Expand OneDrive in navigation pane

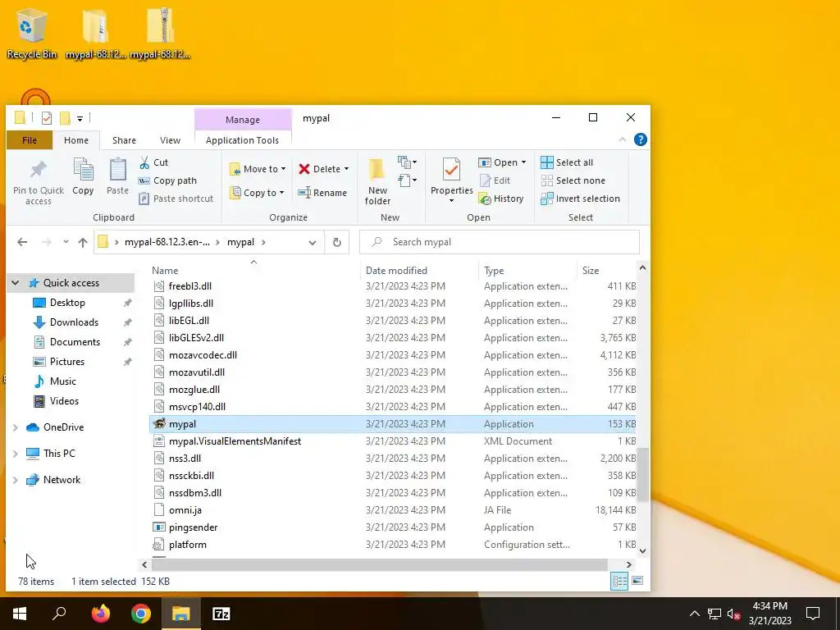(x=16, y=427)
